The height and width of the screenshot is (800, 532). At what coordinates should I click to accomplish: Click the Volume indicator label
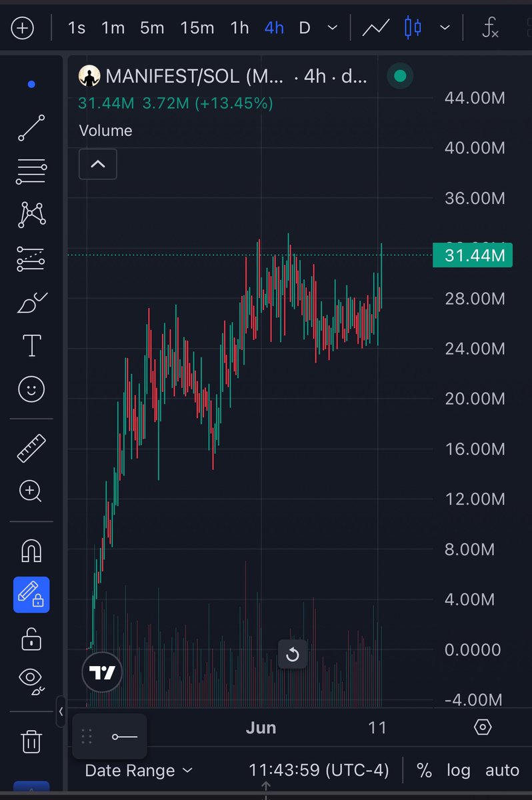pyautogui.click(x=105, y=131)
